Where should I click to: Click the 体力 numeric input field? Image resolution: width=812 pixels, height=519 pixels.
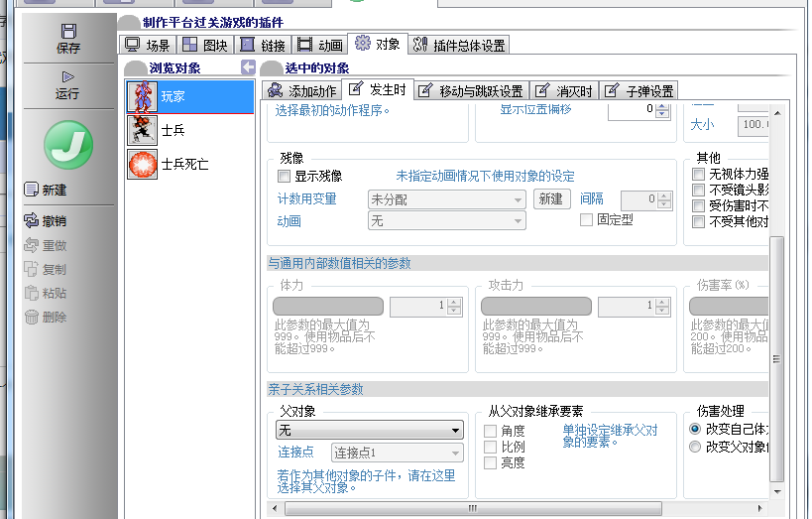pos(418,306)
